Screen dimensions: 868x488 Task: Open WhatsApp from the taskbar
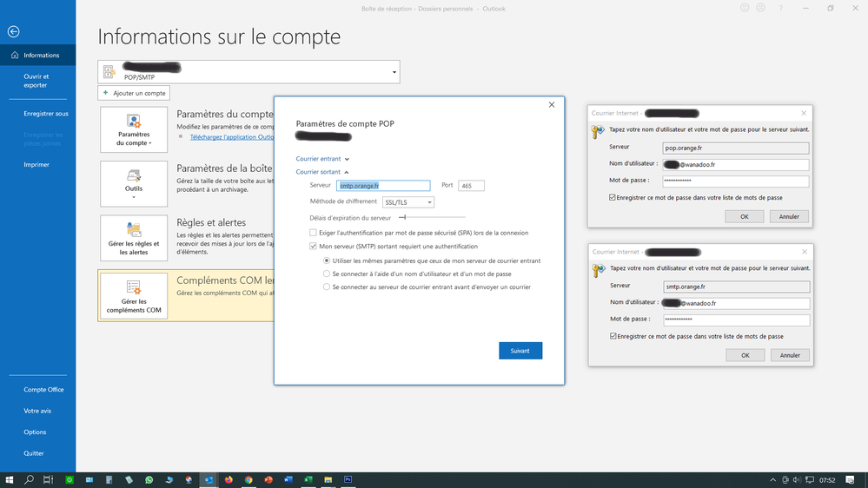pos(149,479)
